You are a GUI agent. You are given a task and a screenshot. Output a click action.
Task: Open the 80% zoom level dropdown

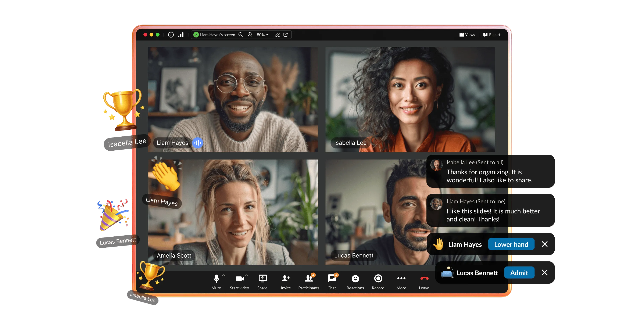point(262,35)
